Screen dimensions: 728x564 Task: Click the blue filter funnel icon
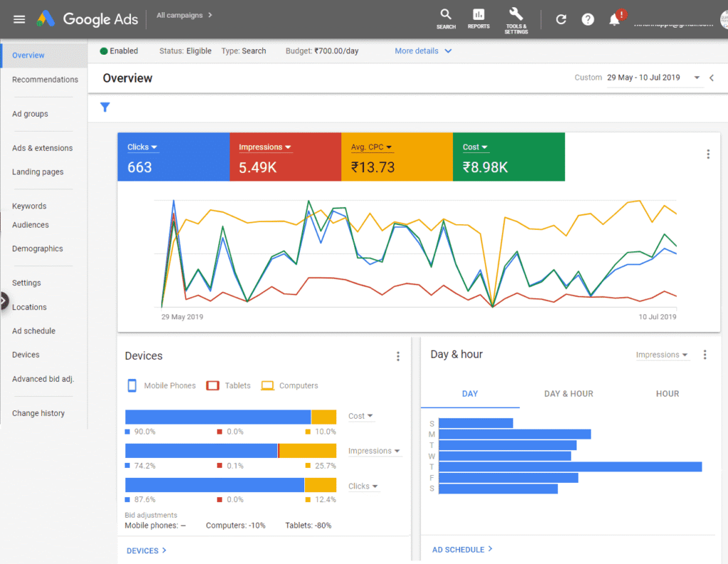tap(105, 107)
